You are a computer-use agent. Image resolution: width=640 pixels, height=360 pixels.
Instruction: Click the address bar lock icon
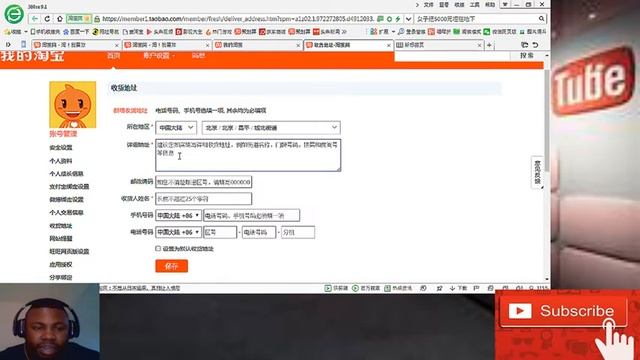[97, 19]
